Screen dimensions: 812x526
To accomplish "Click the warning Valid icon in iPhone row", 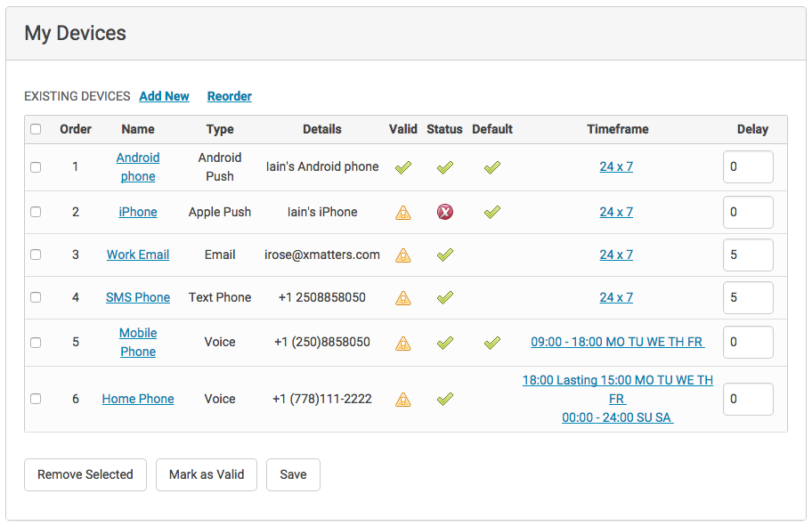I will 403,212.
